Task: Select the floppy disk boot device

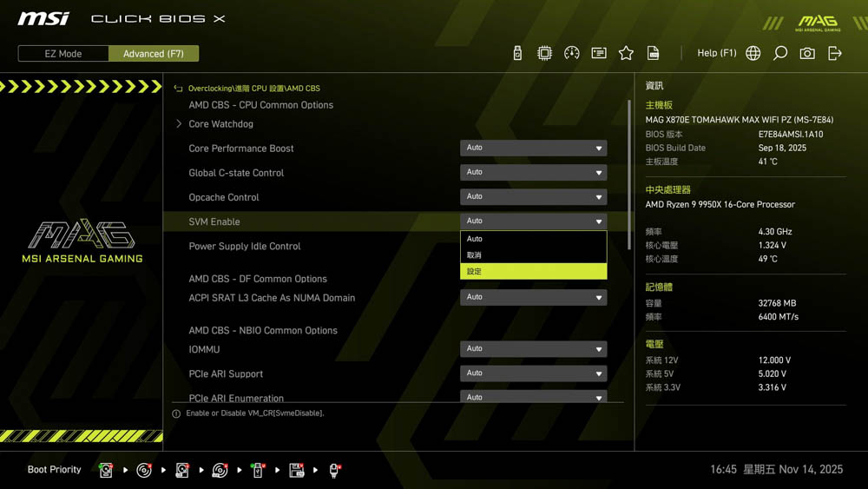Action: point(296,470)
